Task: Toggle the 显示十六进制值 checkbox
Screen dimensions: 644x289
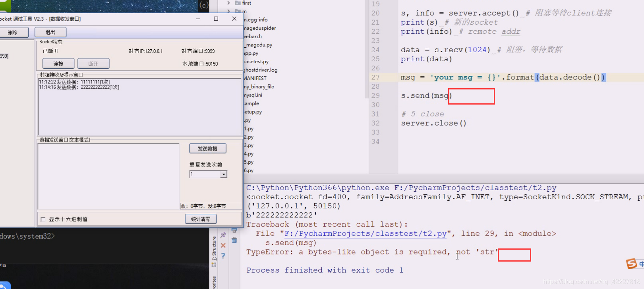Action: click(x=43, y=219)
